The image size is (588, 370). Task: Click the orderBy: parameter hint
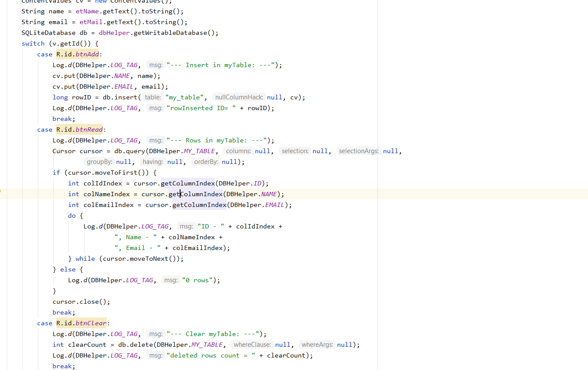206,162
